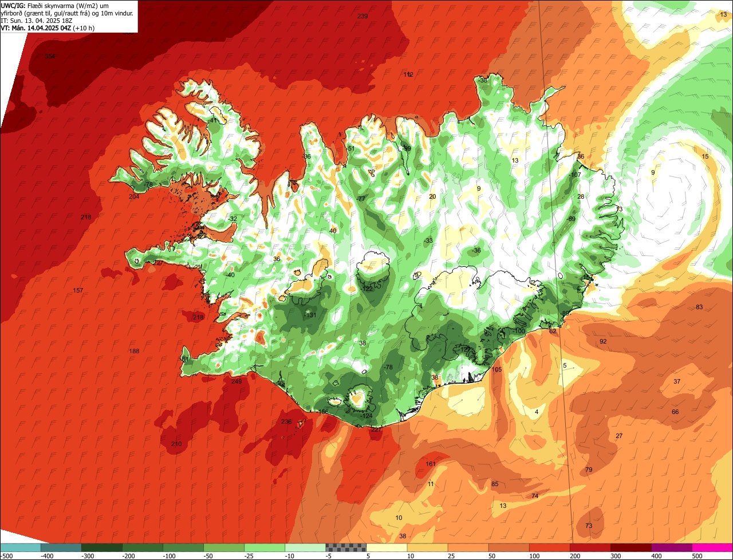The image size is (733, 560).
Task: Click the purple 400–500 legend swatch
Action: coord(672,547)
